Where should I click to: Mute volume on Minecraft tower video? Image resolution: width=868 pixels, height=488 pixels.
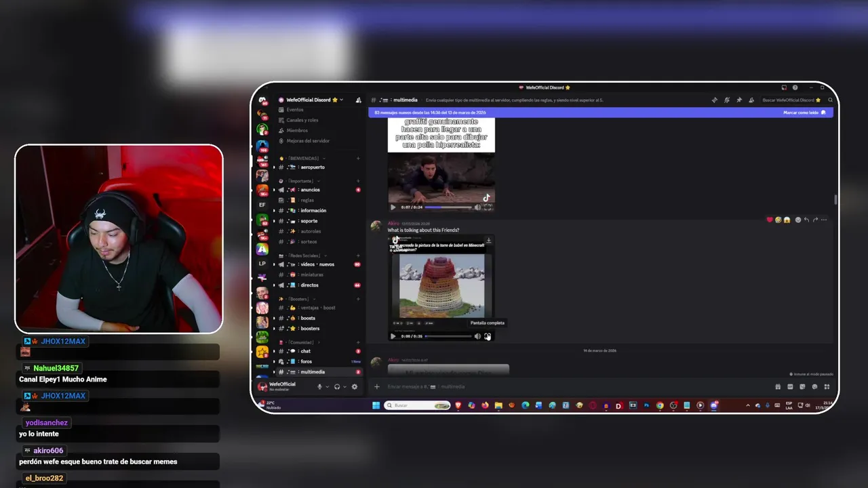tap(477, 336)
